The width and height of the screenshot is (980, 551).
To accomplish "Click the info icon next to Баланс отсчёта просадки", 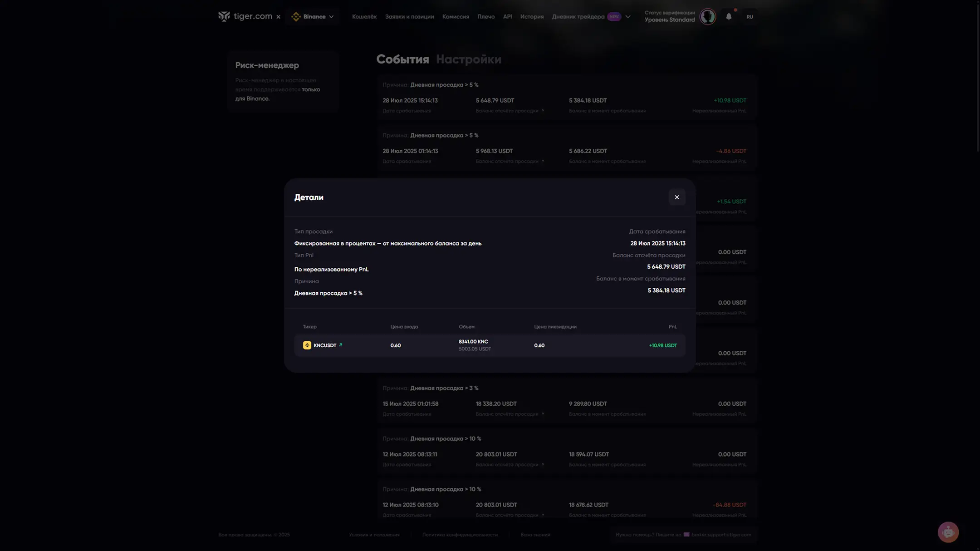I will [543, 111].
